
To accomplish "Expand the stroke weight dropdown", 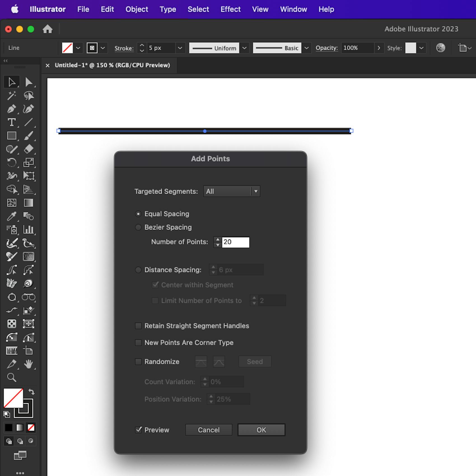I will click(x=180, y=48).
